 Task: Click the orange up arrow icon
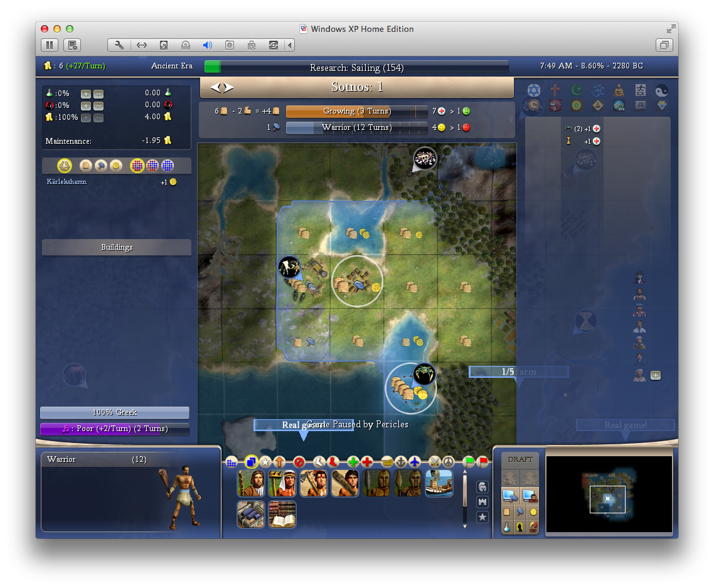280,462
